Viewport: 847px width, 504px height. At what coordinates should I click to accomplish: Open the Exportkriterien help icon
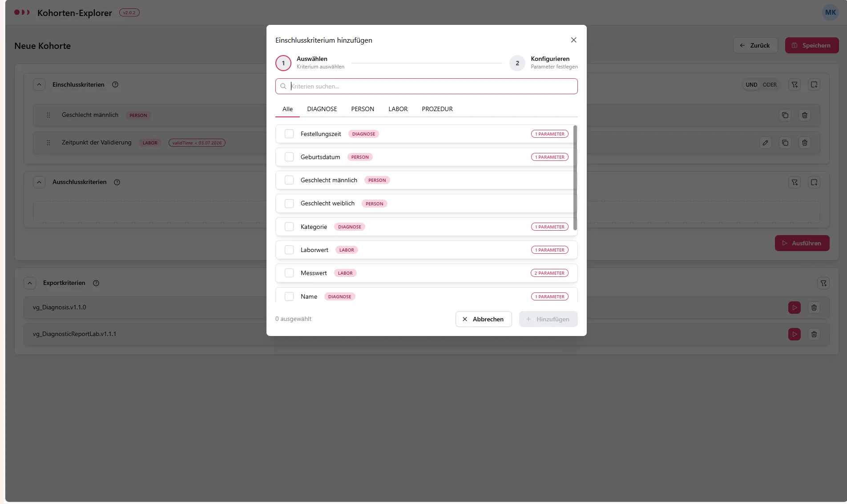(x=96, y=283)
